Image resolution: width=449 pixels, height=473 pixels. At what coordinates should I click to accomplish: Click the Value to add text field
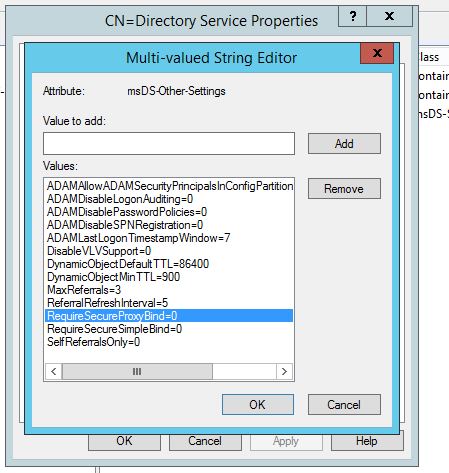(169, 144)
